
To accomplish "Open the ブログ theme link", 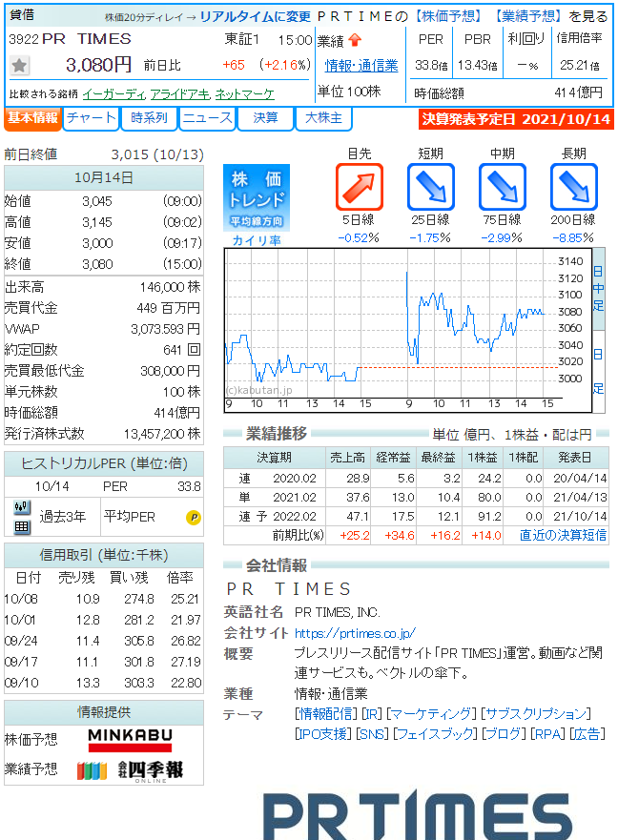I will tap(504, 734).
